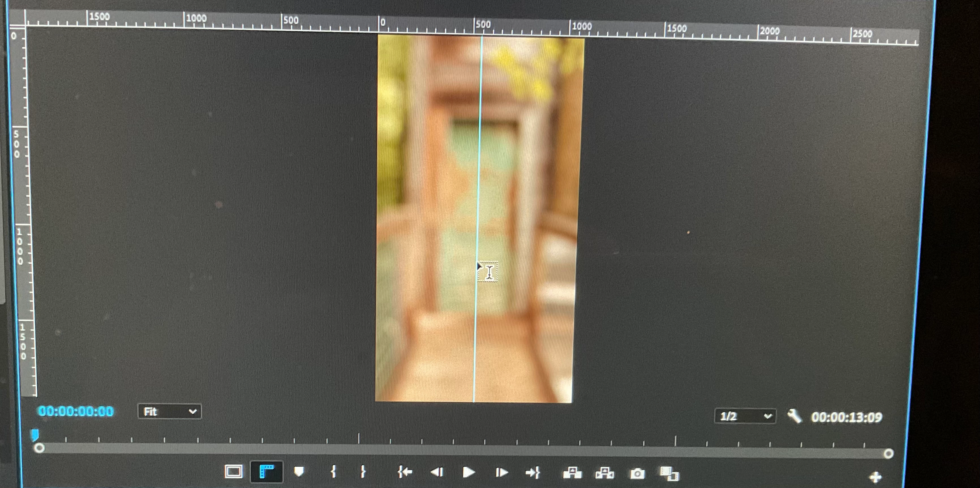Click Mark In bracket icon
The image size is (980, 488).
pyautogui.click(x=333, y=472)
